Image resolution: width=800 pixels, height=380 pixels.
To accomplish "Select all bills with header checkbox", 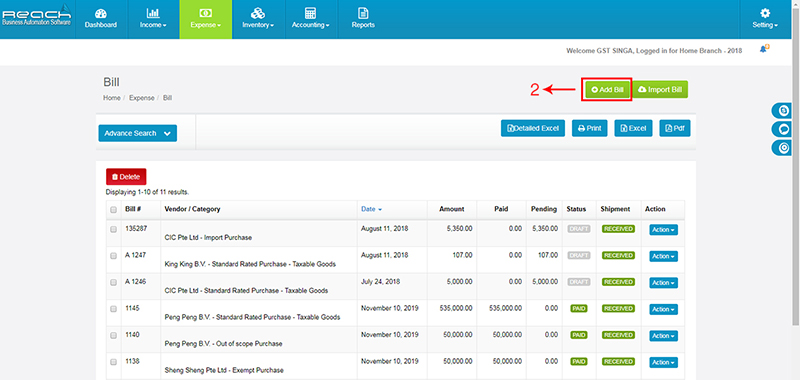I will click(x=113, y=210).
